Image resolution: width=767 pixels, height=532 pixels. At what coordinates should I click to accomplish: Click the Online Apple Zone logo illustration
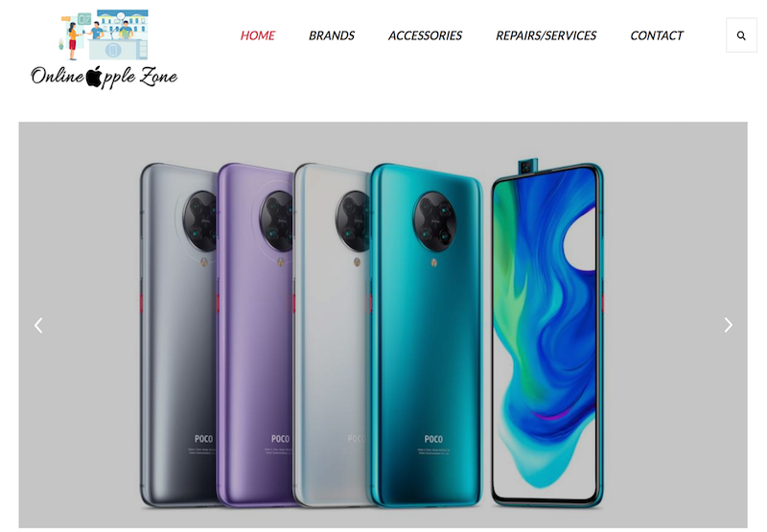tap(105, 35)
